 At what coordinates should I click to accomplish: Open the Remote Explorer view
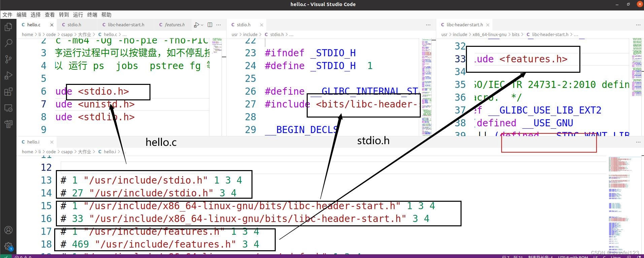[8, 108]
